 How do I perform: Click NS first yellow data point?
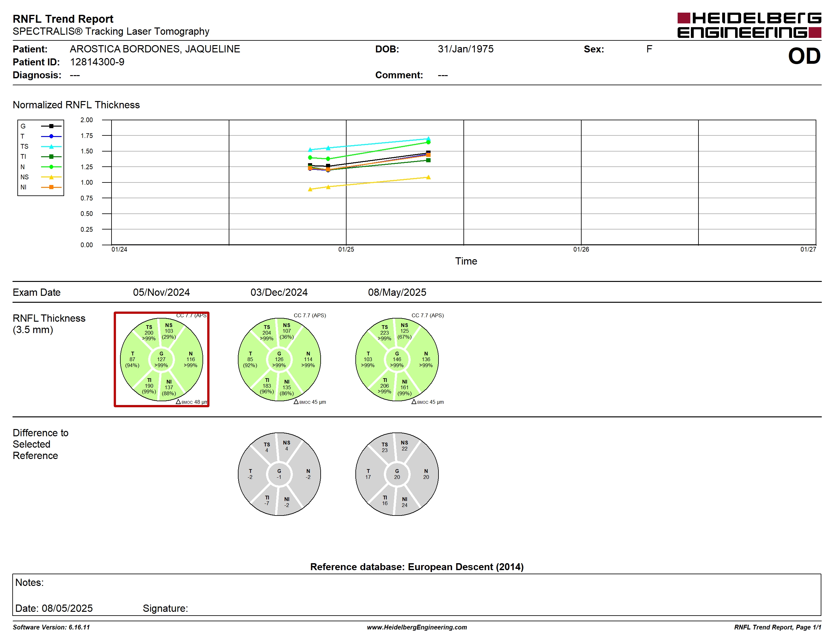coord(310,189)
